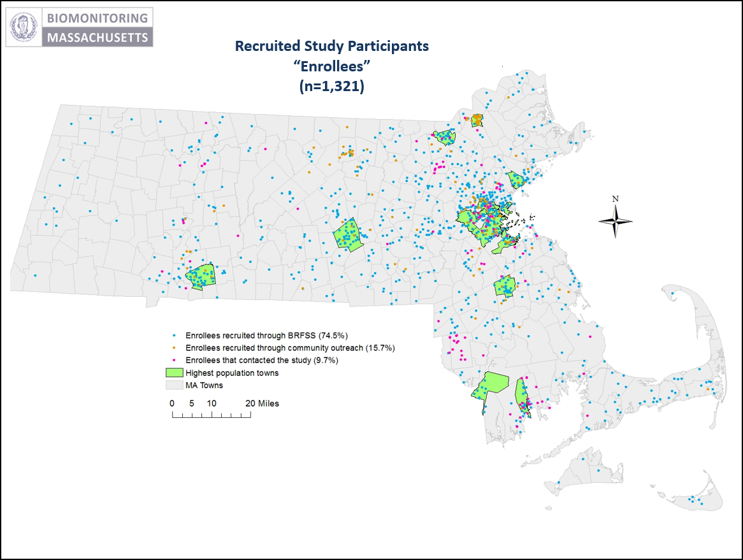Click the MASSACHUSETTS gray banner text
Screen dimensions: 743x560
point(97,38)
